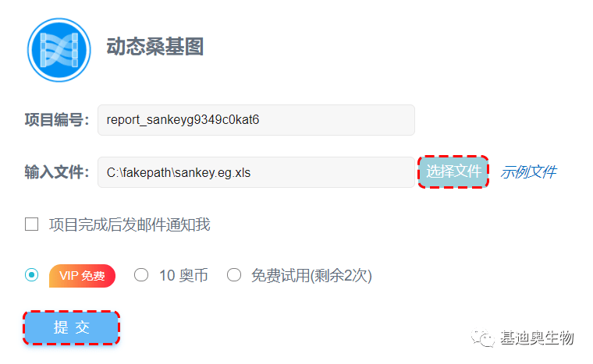Select the VIP 免费 radio button
This screenshot has width=593, height=364.
coord(31,275)
